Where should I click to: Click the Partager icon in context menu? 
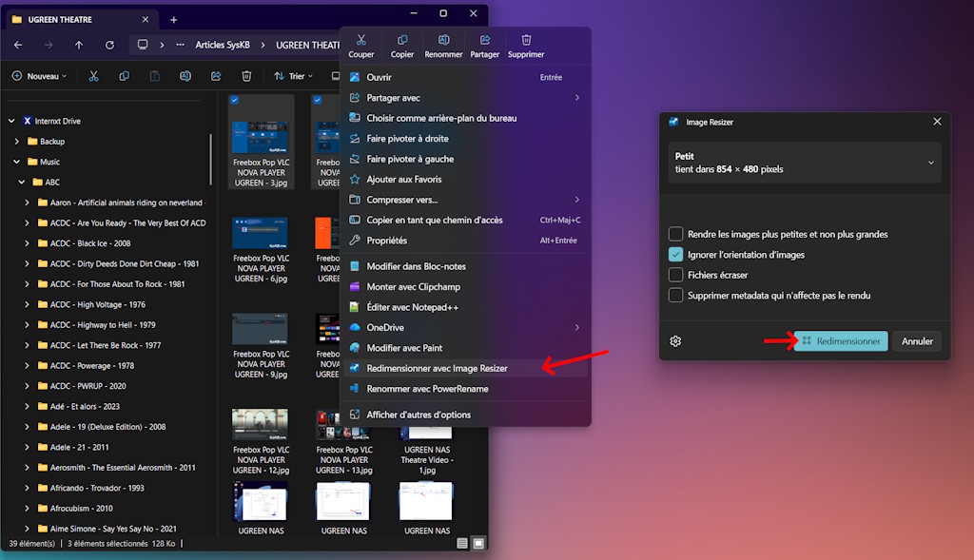[484, 41]
